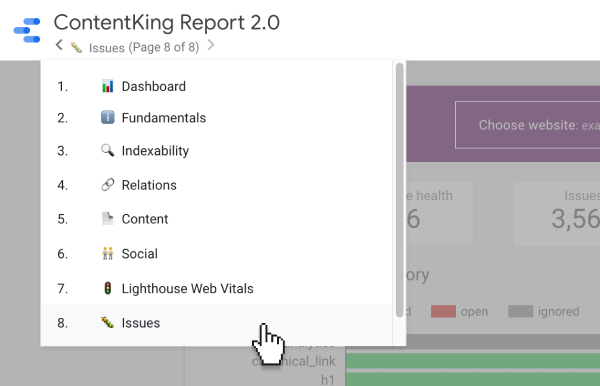Open the Content page
The height and width of the screenshot is (386, 600).
tap(216, 219)
